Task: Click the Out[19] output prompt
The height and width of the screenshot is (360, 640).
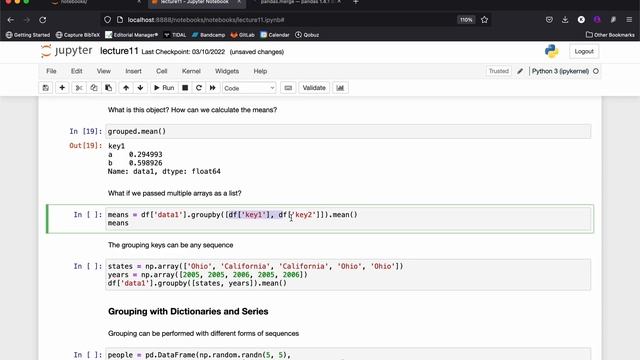Action: [85, 146]
